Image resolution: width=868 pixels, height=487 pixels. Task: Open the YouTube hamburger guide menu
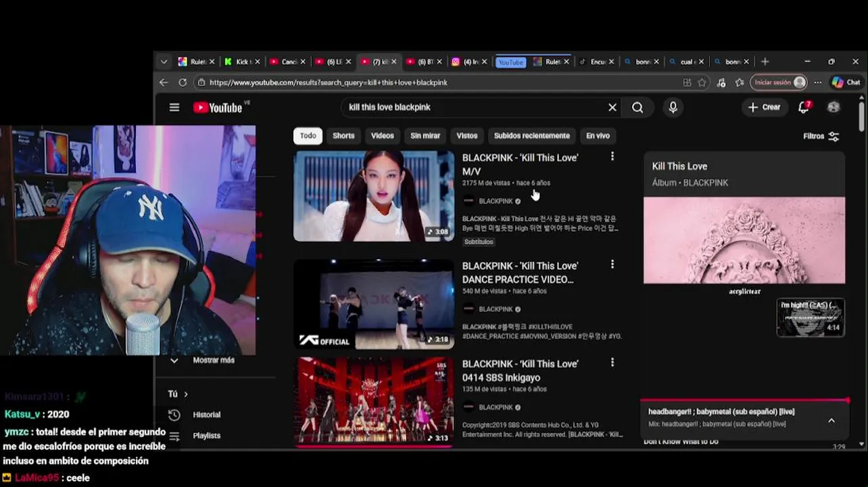tap(174, 107)
